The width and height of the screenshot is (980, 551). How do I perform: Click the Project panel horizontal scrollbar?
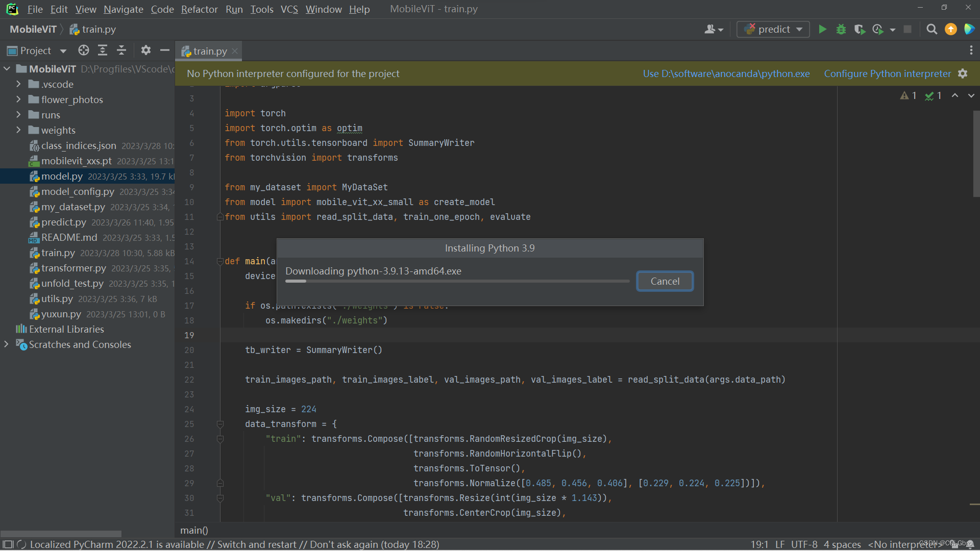61,534
